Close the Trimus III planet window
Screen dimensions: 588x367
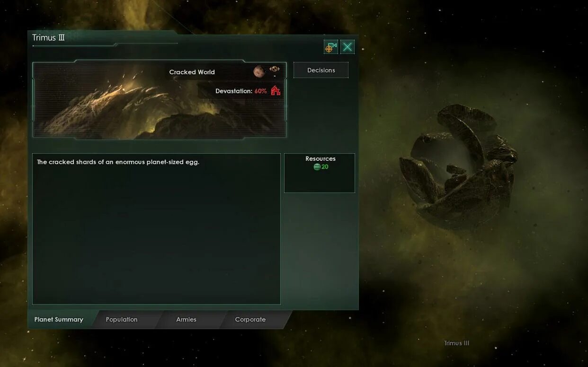347,47
